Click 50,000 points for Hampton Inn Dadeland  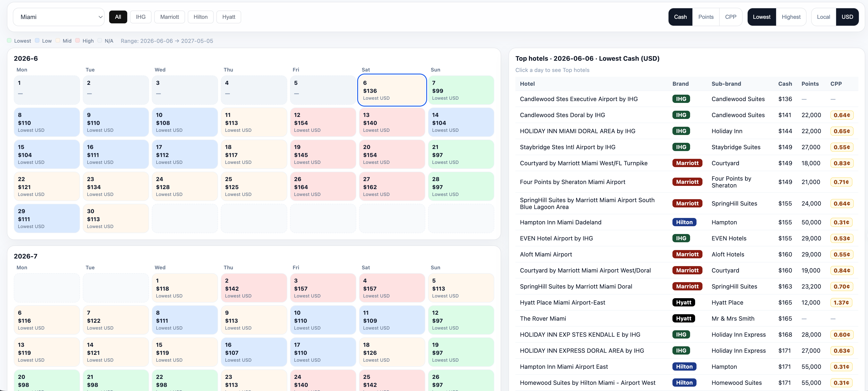coord(811,222)
